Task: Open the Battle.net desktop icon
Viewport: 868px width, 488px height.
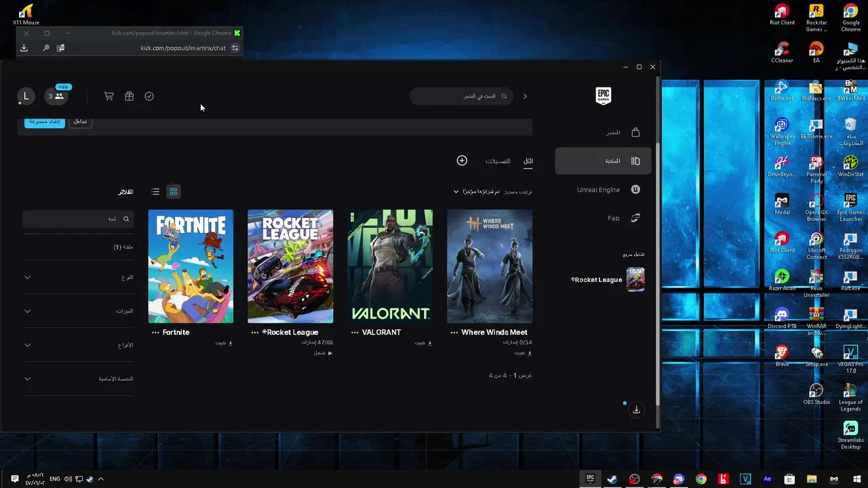Action: pyautogui.click(x=782, y=91)
